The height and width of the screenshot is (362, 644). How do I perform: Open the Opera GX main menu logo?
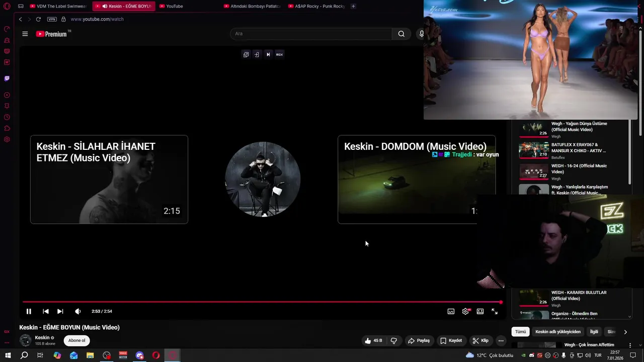tap(7, 6)
